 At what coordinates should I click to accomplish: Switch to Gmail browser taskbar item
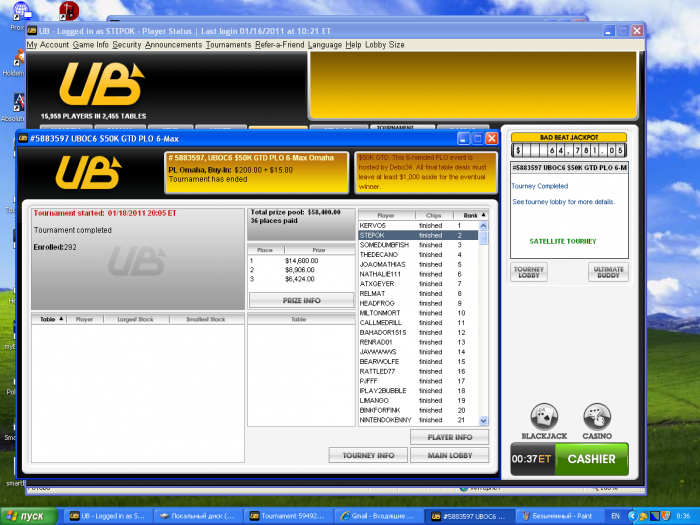coord(379,516)
